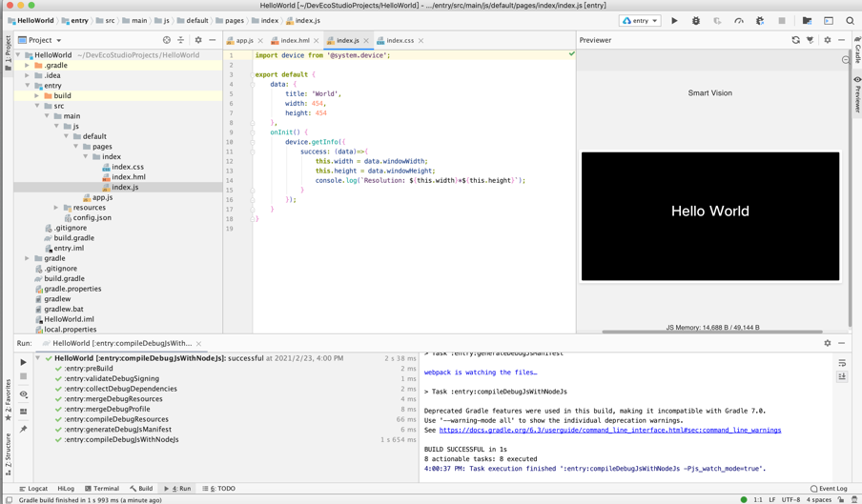This screenshot has height=504, width=862.
Task: Open search everywhere magnifier icon
Action: pos(850,21)
